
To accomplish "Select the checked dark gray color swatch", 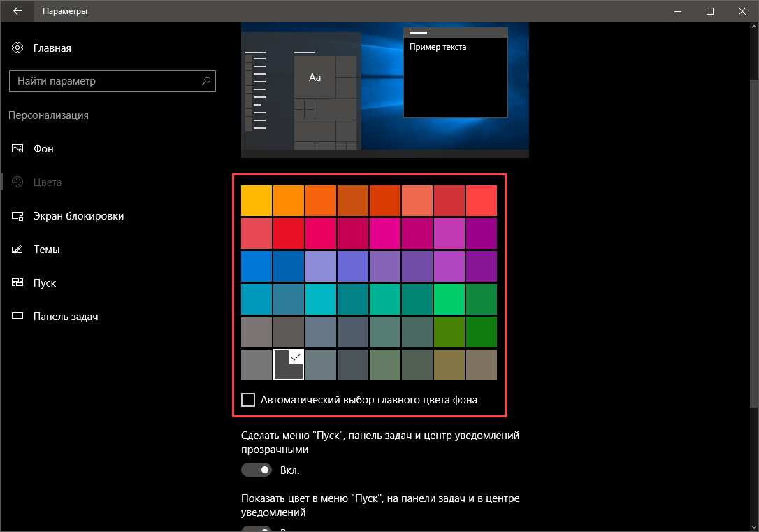I will 289,365.
